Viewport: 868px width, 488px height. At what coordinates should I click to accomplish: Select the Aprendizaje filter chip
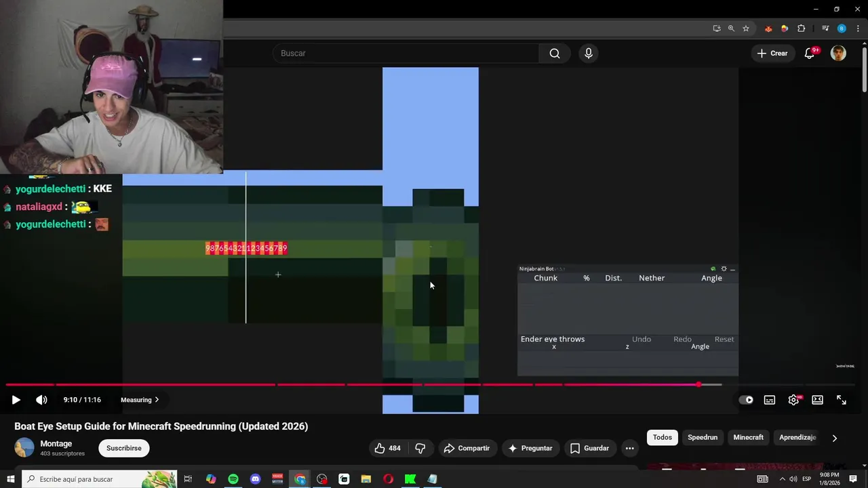(x=797, y=437)
